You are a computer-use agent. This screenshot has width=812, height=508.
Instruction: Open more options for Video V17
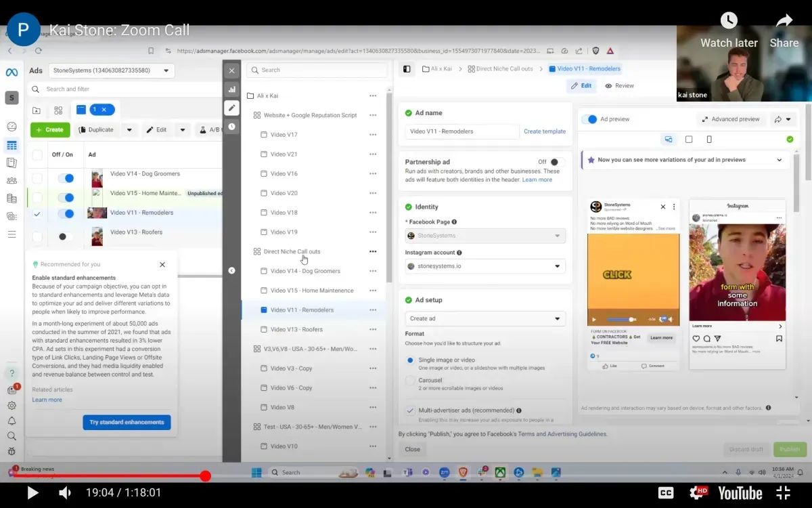pos(373,135)
